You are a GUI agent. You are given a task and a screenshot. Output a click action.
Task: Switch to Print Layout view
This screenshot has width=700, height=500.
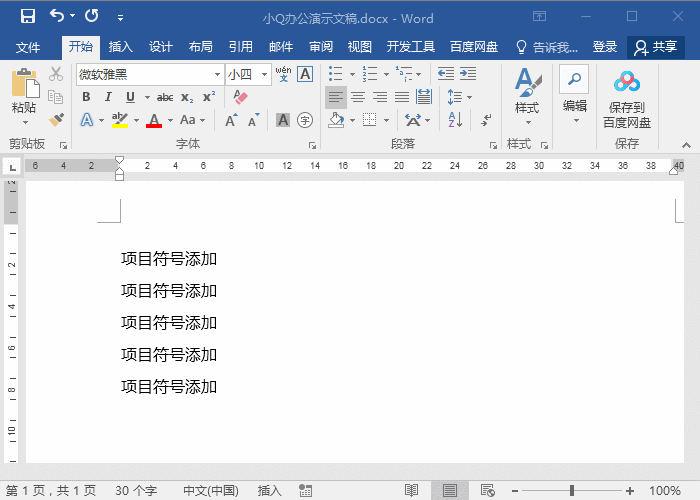(450, 491)
